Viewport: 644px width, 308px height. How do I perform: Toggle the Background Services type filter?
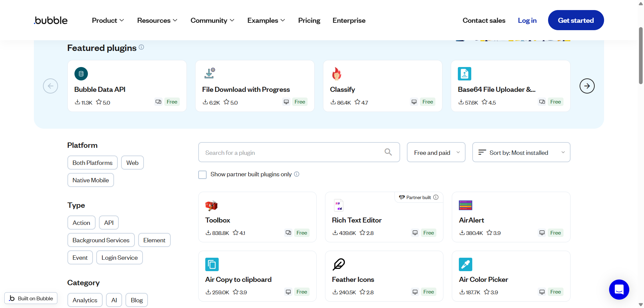(101, 240)
